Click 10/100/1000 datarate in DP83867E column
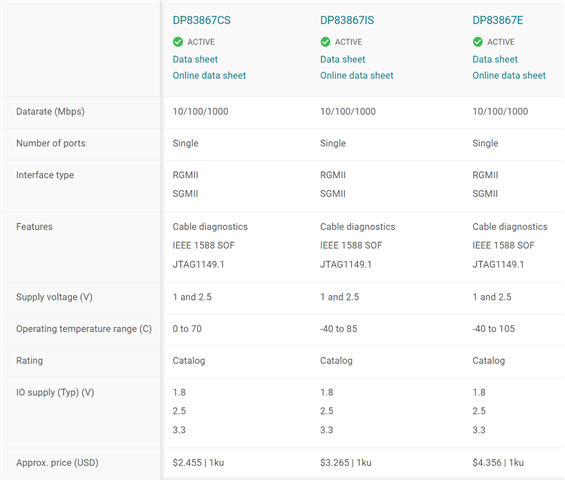 pyautogui.click(x=500, y=111)
